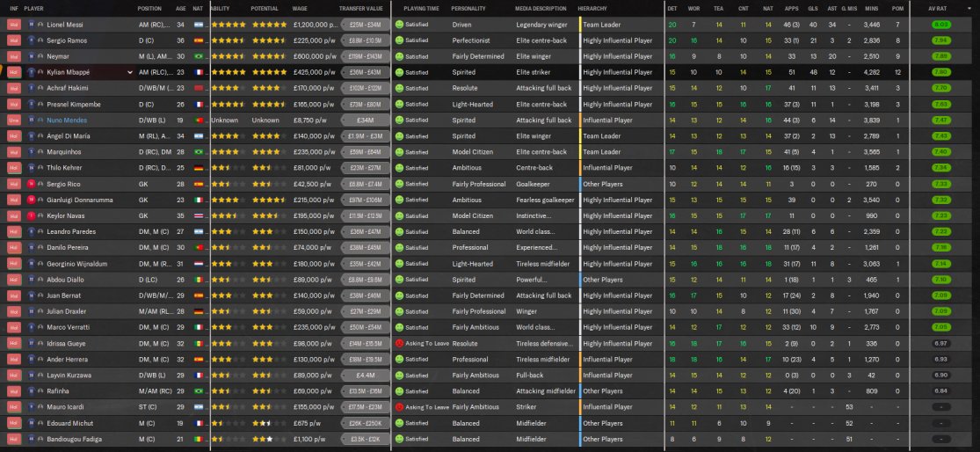Sort by the Playing Time column header

421,9
